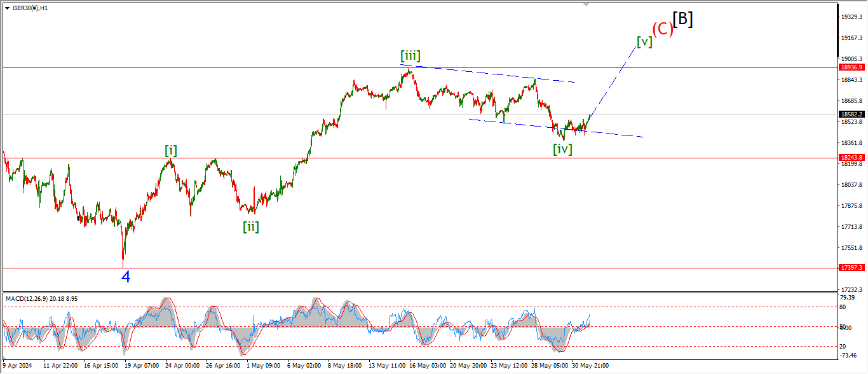This screenshot has width=868, height=374.
Task: Click the red 17397.3 price level tag
Action: point(851,268)
